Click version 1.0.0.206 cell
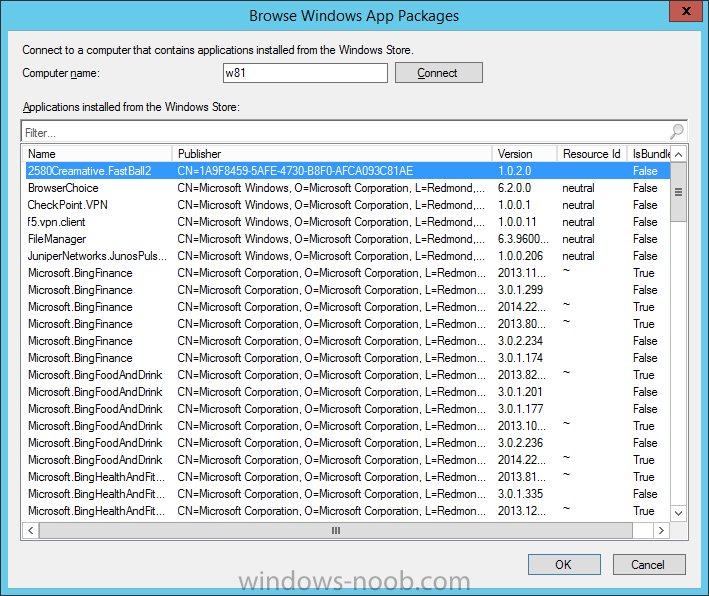Screen dimensions: 709x596 click(x=520, y=256)
